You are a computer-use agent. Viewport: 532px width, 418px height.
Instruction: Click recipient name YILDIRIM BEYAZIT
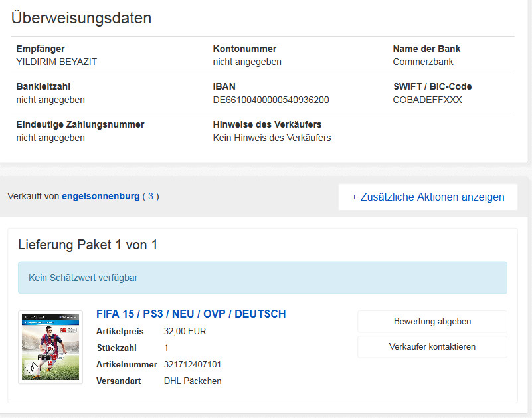pos(56,62)
